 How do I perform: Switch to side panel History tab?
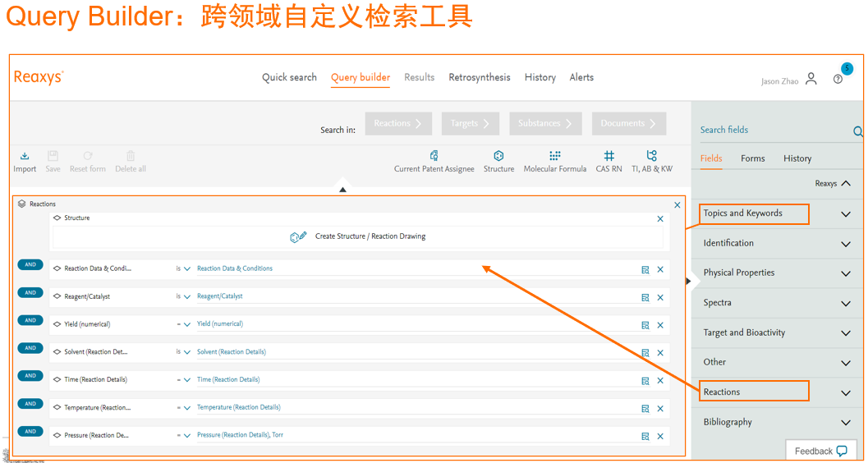[x=797, y=158]
